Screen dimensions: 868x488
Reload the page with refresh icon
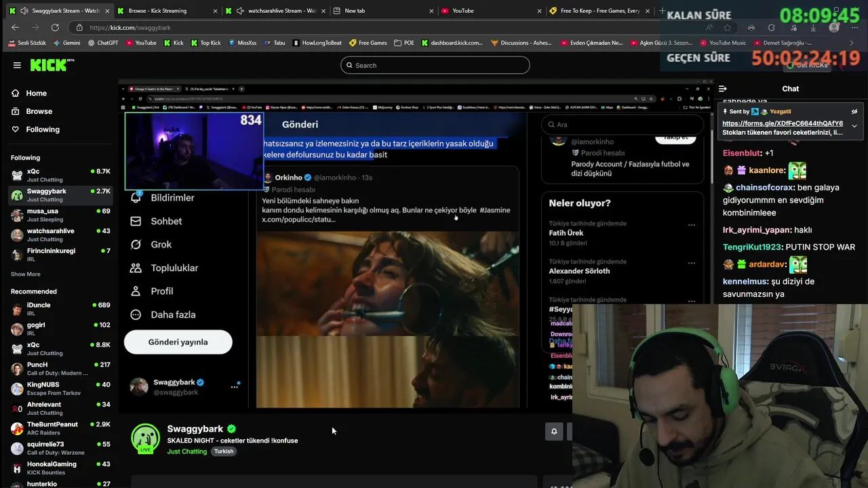click(55, 27)
